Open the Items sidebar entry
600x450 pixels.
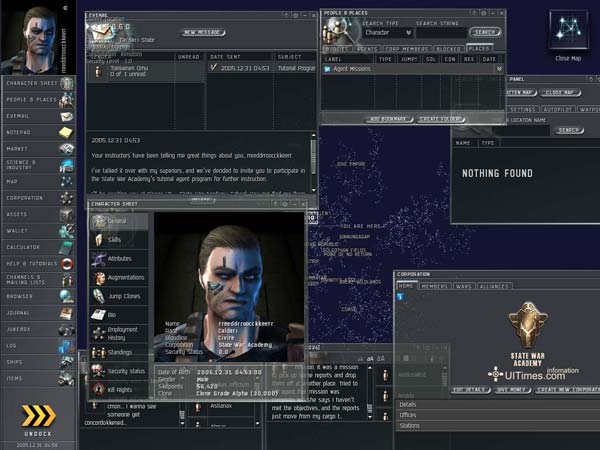[38, 378]
